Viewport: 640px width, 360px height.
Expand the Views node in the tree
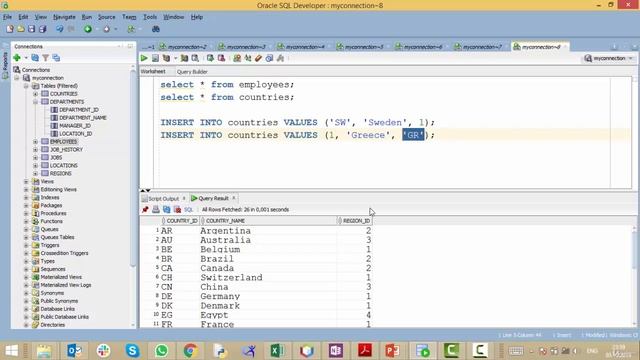[26, 181]
